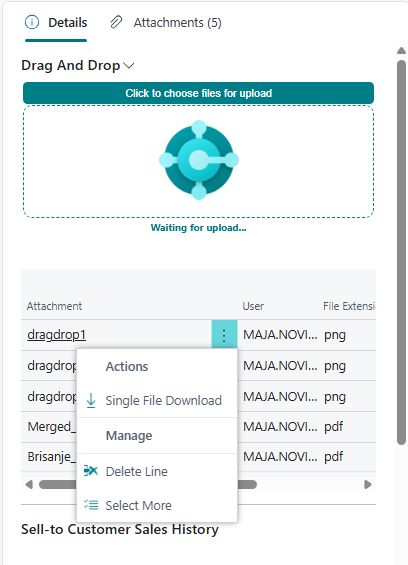Click the three-dot menu on dragdrop1 row
The width and height of the screenshot is (408, 565).
click(224, 335)
